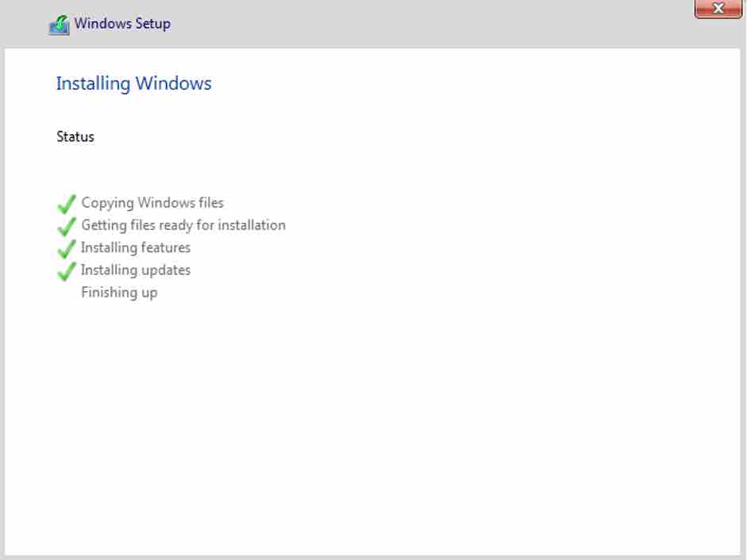Close the Windows Setup window
This screenshot has width=747, height=560.
[718, 9]
